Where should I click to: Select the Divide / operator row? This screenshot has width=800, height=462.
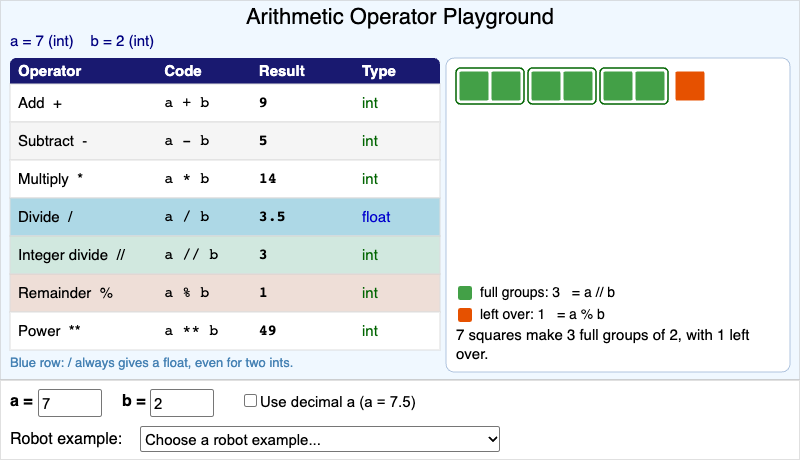pos(225,217)
